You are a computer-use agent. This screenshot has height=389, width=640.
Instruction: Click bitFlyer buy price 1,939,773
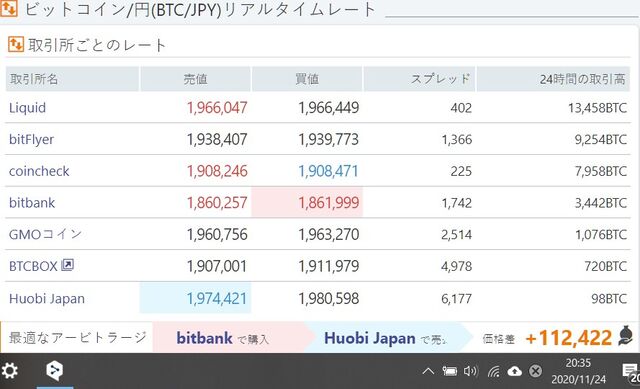[329, 140]
